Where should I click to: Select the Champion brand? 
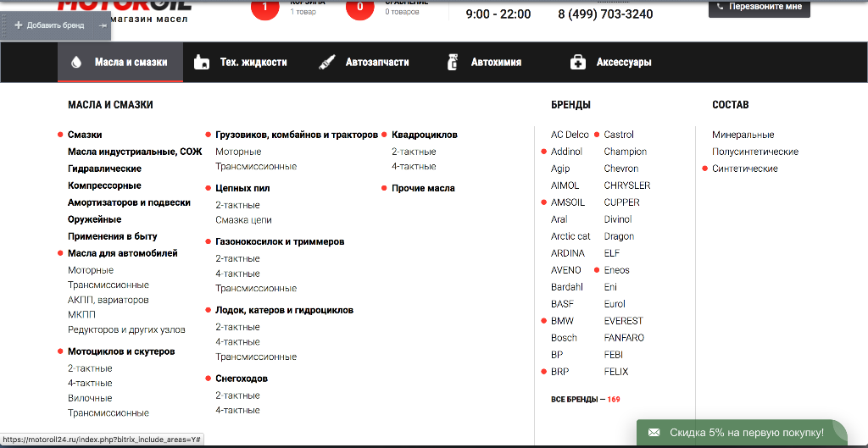point(626,152)
